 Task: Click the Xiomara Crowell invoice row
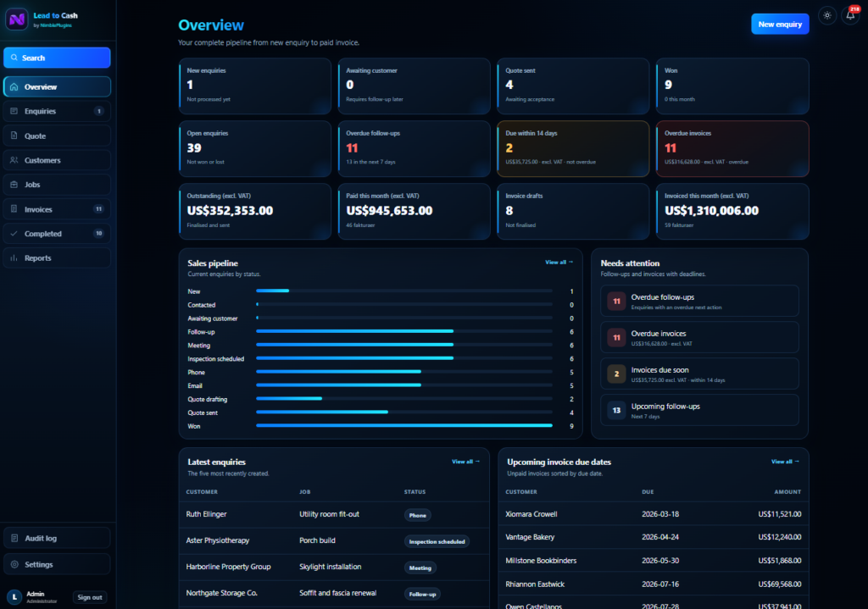pyautogui.click(x=654, y=514)
